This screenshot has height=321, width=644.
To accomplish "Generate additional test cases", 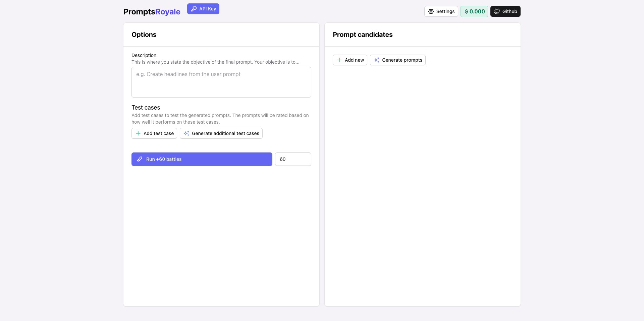I will coord(221,133).
